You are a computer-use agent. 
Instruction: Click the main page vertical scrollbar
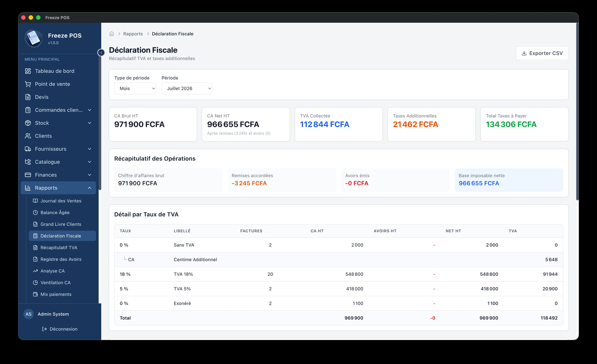[x=577, y=111]
